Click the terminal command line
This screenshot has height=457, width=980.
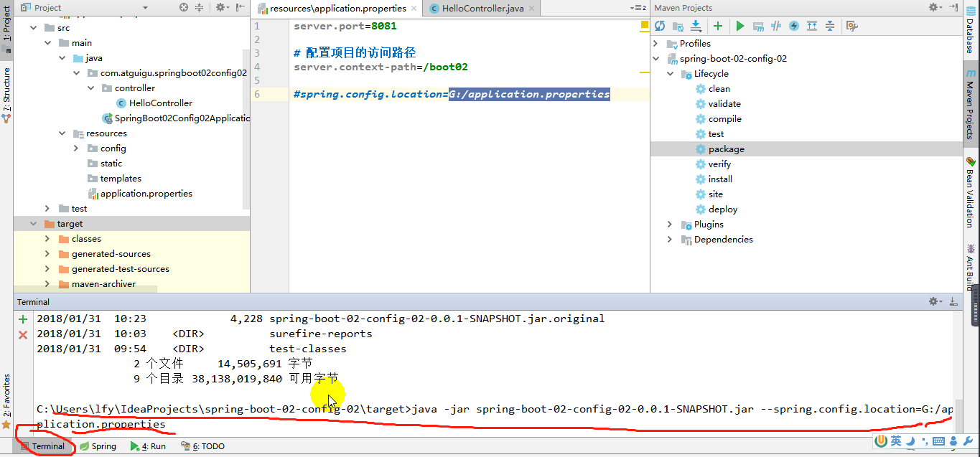point(495,416)
